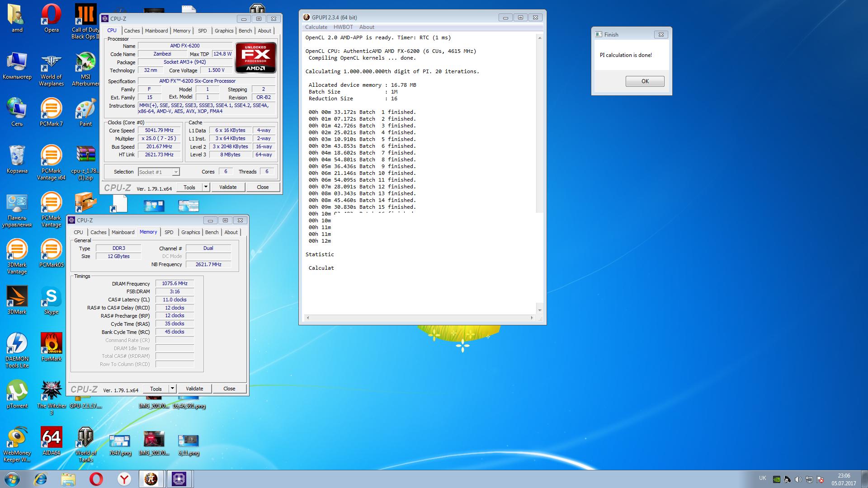Click the Opera icon in the taskbar

[96, 479]
